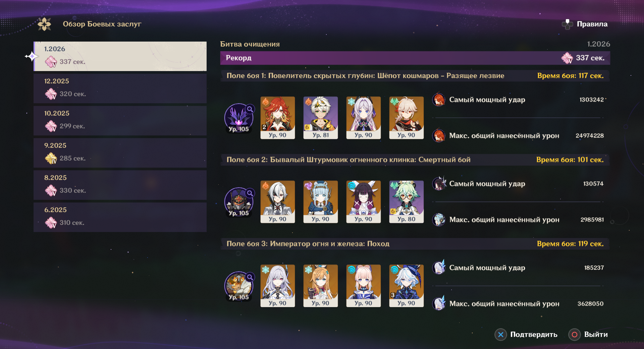644x349 pixels.
Task: Select the blue-hat hydro character portrait in Battlefield 3
Action: pos(407,286)
